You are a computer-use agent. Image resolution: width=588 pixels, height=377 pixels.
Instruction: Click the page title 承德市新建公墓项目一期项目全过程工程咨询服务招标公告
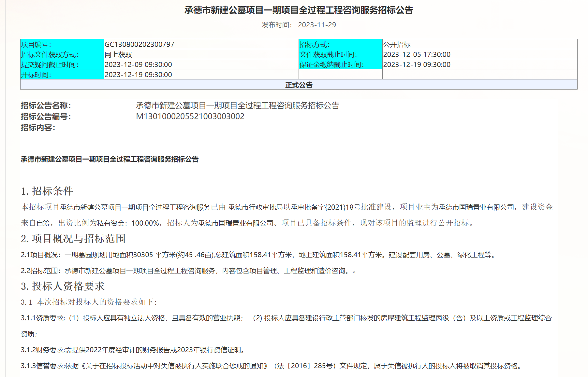pyautogui.click(x=299, y=10)
